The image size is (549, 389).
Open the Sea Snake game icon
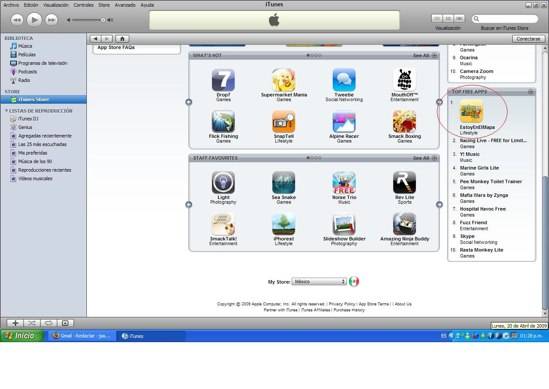point(284,182)
